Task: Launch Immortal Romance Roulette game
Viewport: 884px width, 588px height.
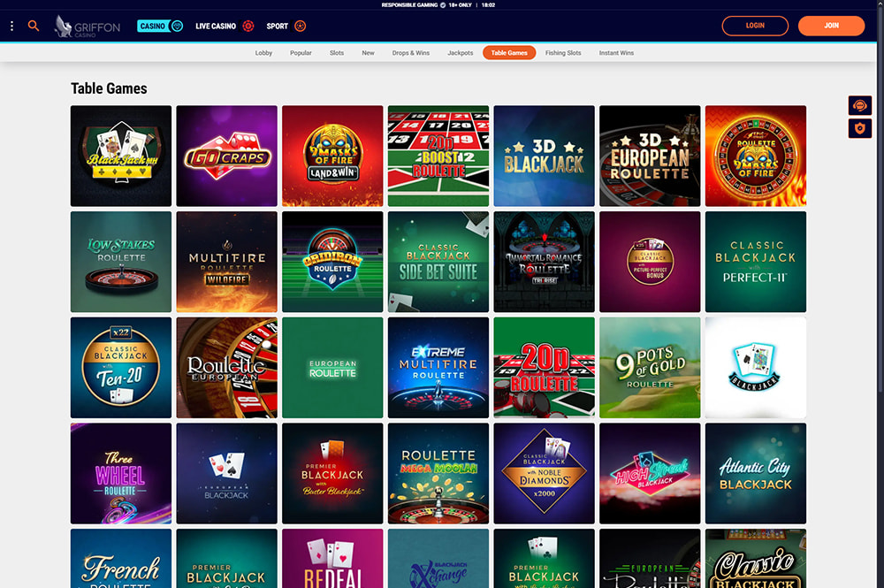Action: point(544,262)
